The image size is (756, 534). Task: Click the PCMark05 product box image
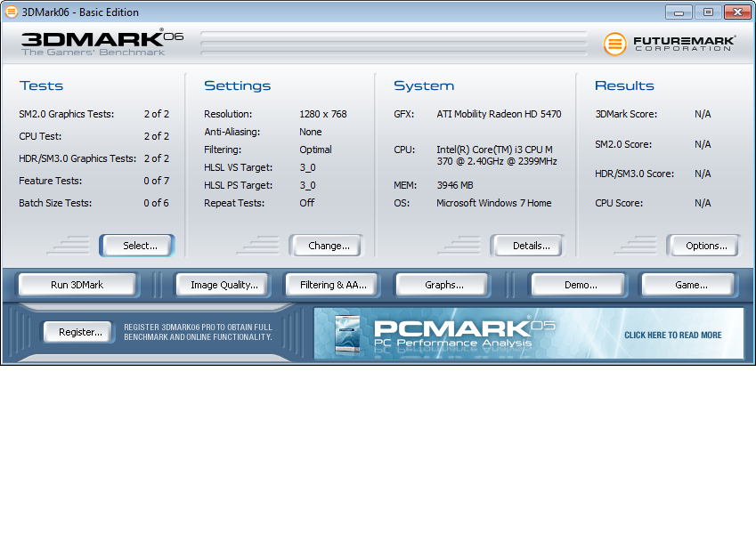pos(348,334)
